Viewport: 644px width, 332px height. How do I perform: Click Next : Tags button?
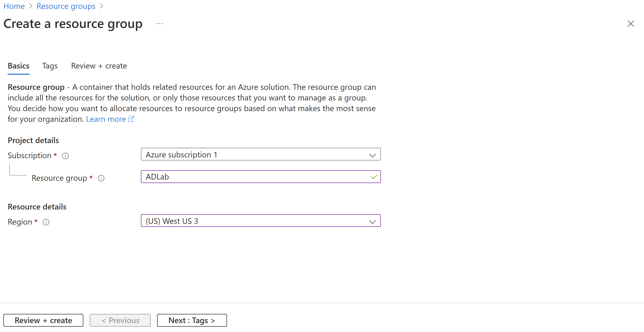pos(192,320)
